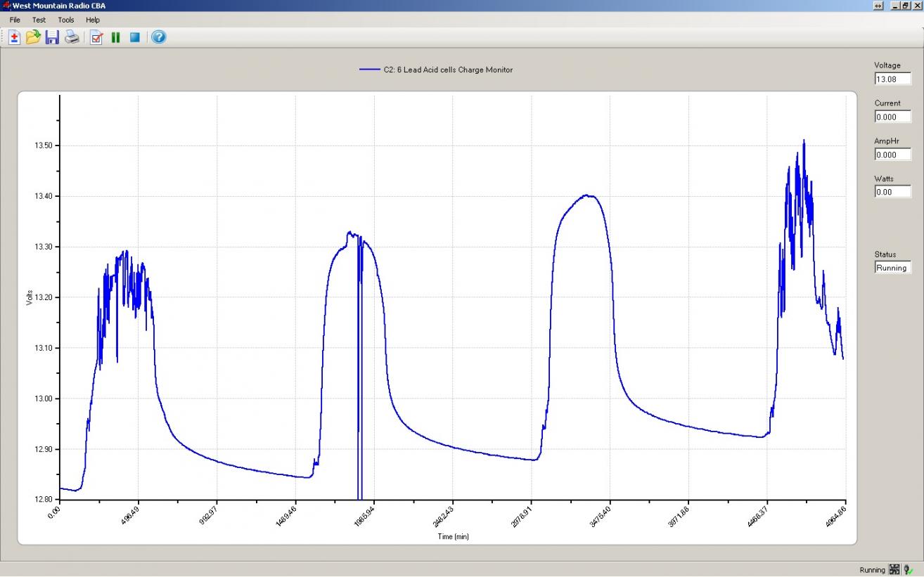Click the 13.30 y-axis tick label
The image size is (924, 577).
(43, 247)
